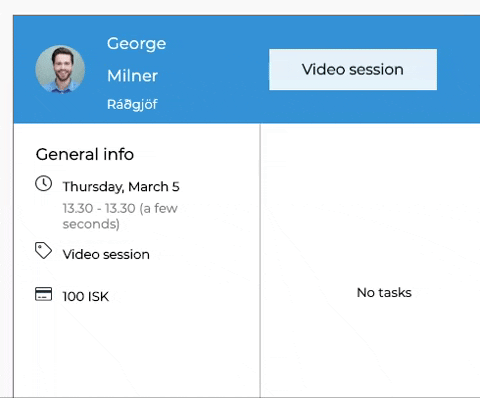Click the payment card icon beside 100 ISK
Viewport: 480px width, 398px height.
[44, 294]
